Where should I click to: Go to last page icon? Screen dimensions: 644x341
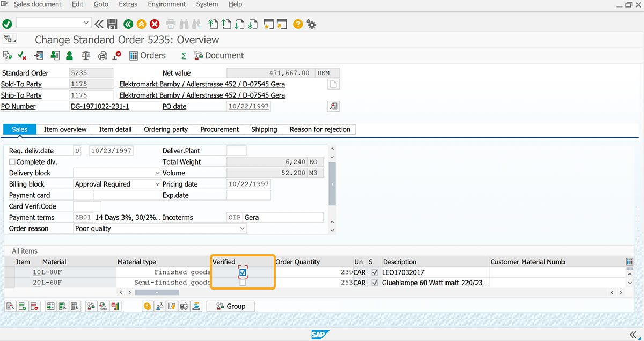[x=252, y=24]
